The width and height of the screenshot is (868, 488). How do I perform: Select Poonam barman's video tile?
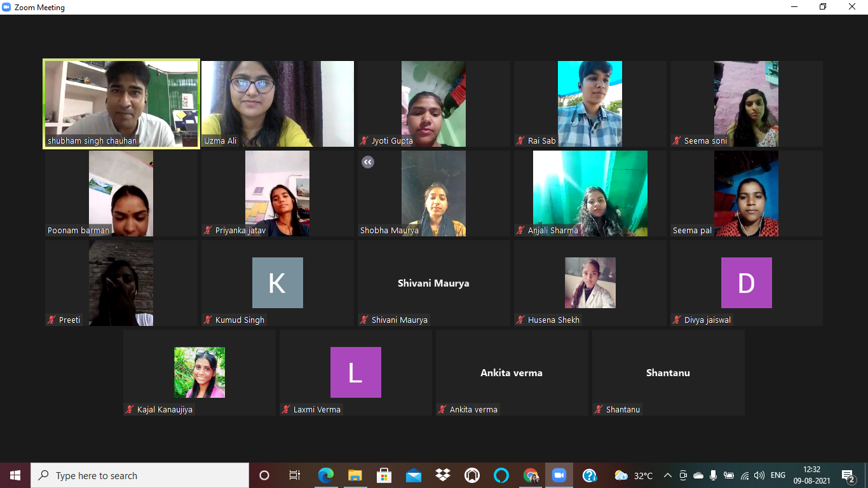[x=121, y=194]
